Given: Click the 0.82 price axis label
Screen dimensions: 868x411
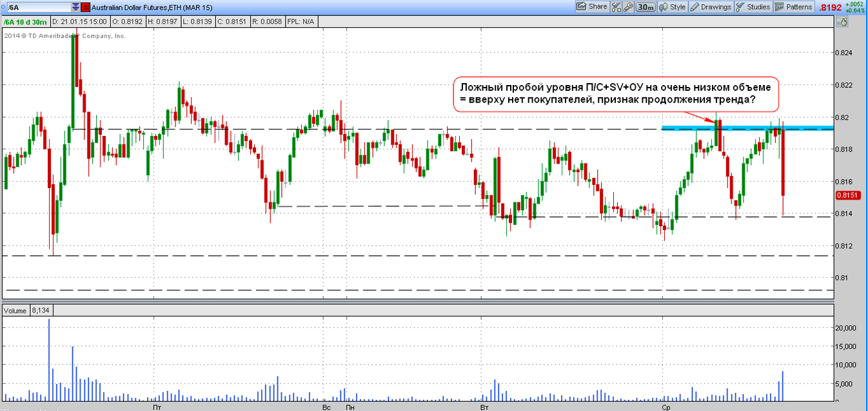Looking at the screenshot, I should (842, 117).
